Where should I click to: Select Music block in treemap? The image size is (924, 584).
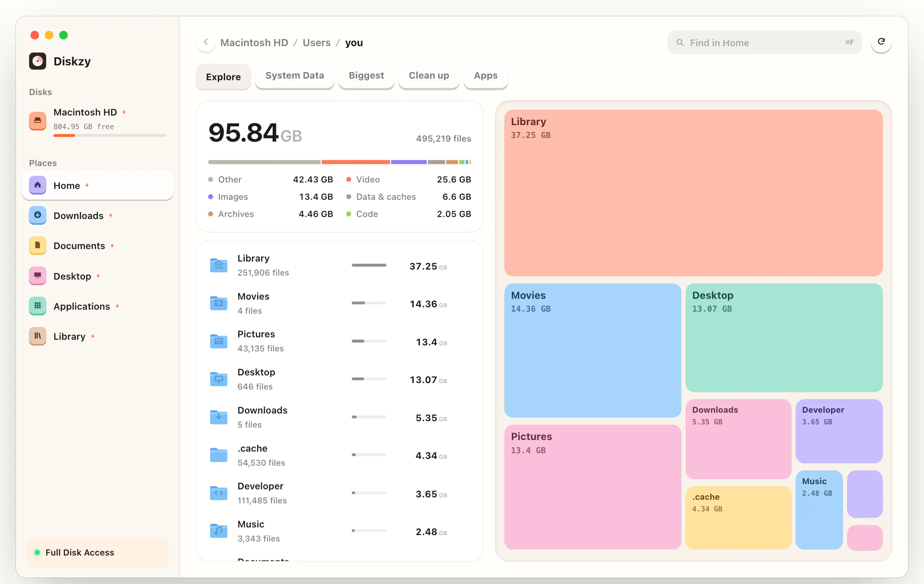click(x=819, y=510)
